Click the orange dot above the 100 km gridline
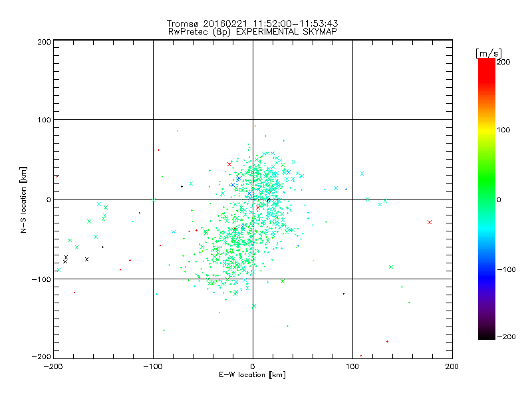The image size is (532, 399). [255, 126]
